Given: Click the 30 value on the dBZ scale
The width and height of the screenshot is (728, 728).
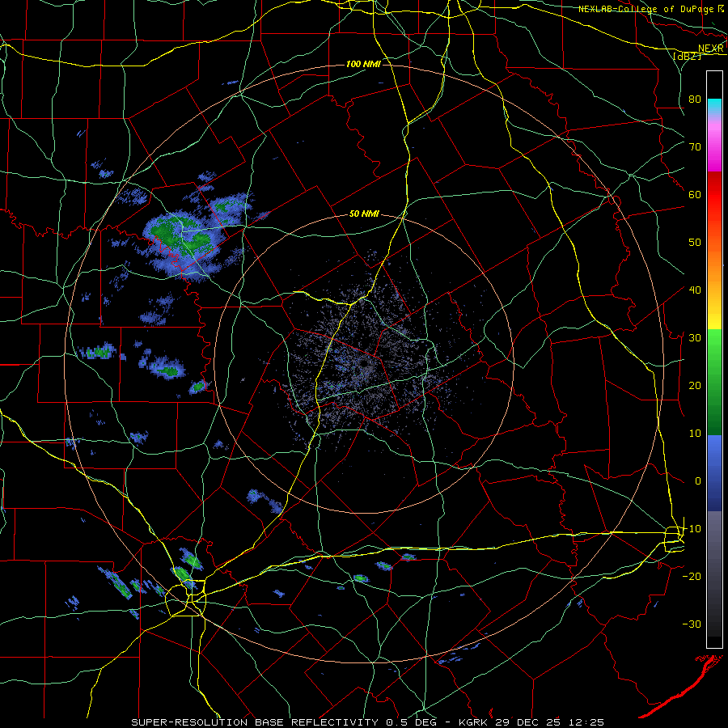Looking at the screenshot, I should click(695, 337).
